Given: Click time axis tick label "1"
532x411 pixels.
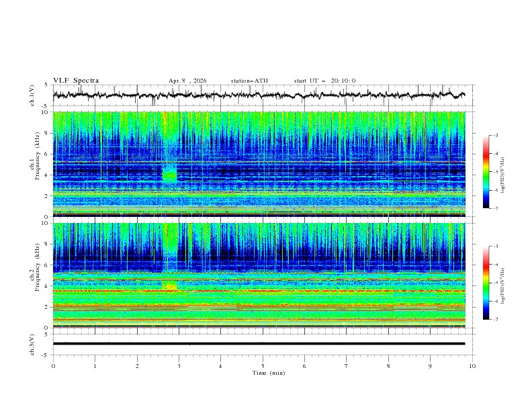Looking at the screenshot, I should pyautogui.click(x=95, y=366).
